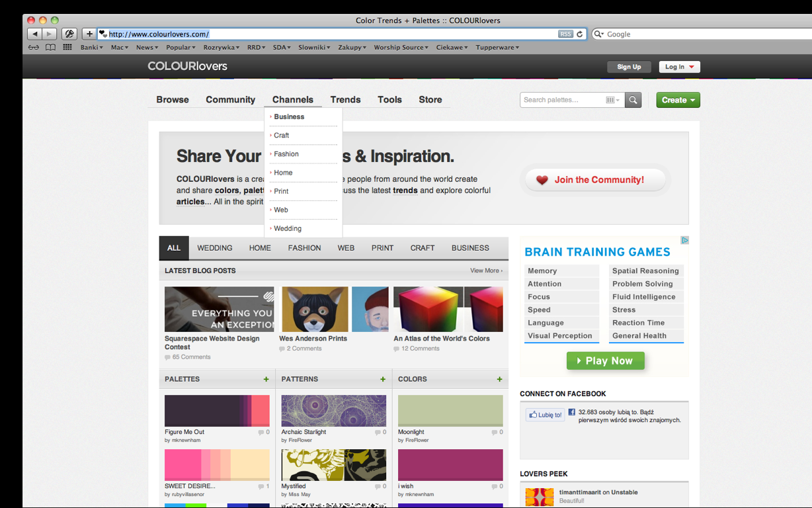Reload the page with the refresh icon
The width and height of the screenshot is (812, 508).
tap(580, 34)
